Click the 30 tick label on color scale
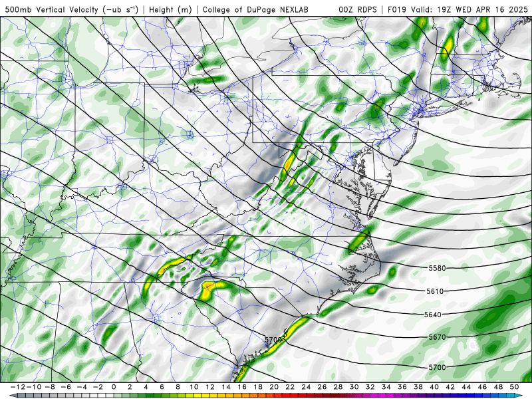 (x=354, y=387)
